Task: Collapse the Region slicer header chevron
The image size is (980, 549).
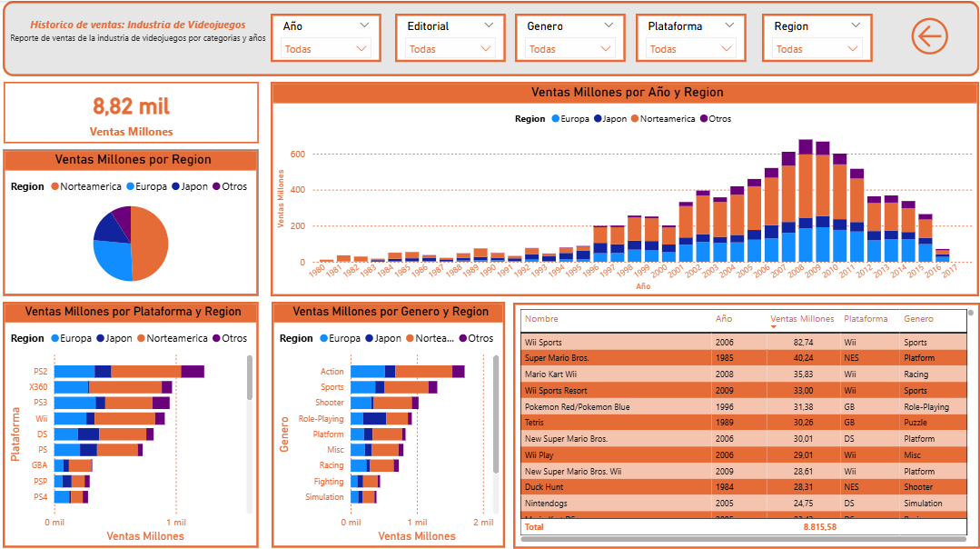Action: click(x=856, y=26)
